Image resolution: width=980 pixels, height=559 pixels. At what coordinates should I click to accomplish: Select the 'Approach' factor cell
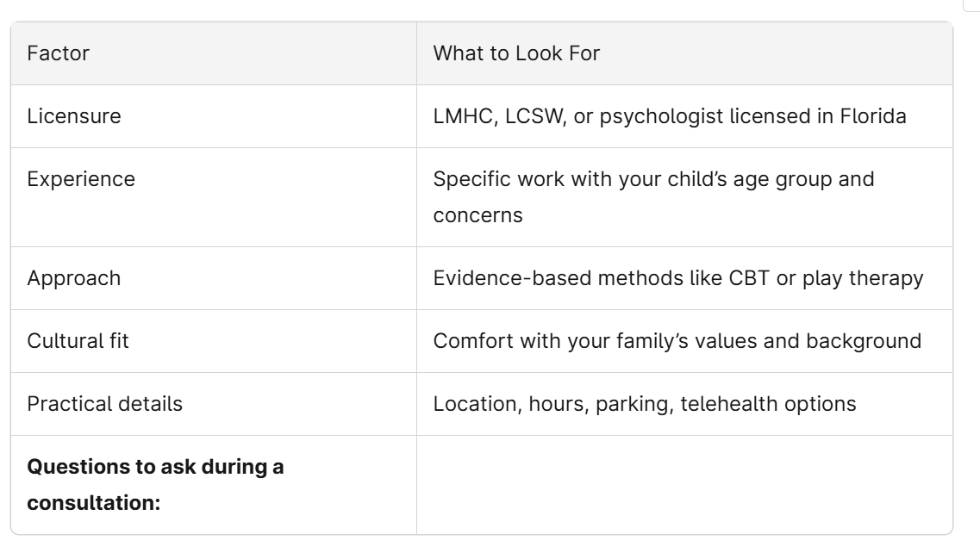[x=74, y=278]
